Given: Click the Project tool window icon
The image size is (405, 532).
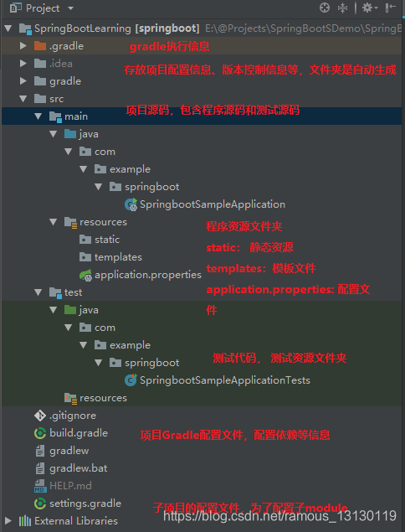Looking at the screenshot, I should pyautogui.click(x=16, y=8).
